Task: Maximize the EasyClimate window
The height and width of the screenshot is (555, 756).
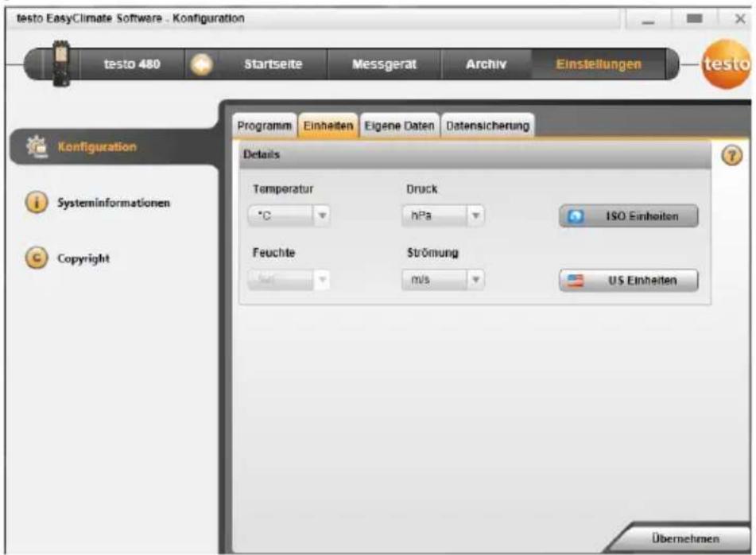Action: click(x=694, y=19)
